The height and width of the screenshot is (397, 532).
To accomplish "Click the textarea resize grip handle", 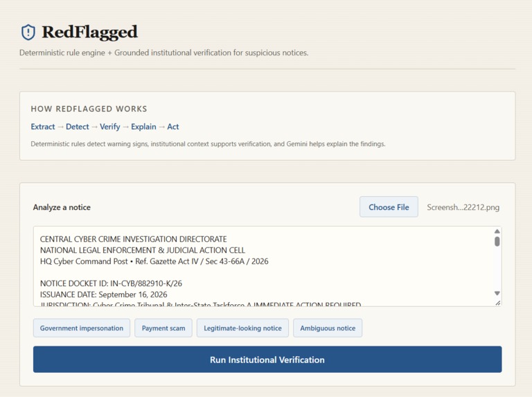I will [x=498, y=303].
